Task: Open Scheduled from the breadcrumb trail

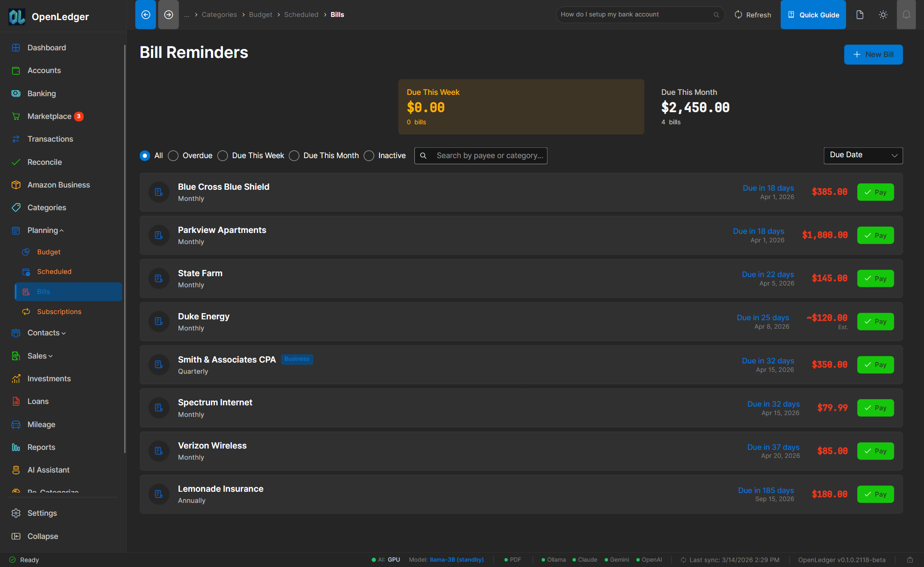Action: point(301,14)
